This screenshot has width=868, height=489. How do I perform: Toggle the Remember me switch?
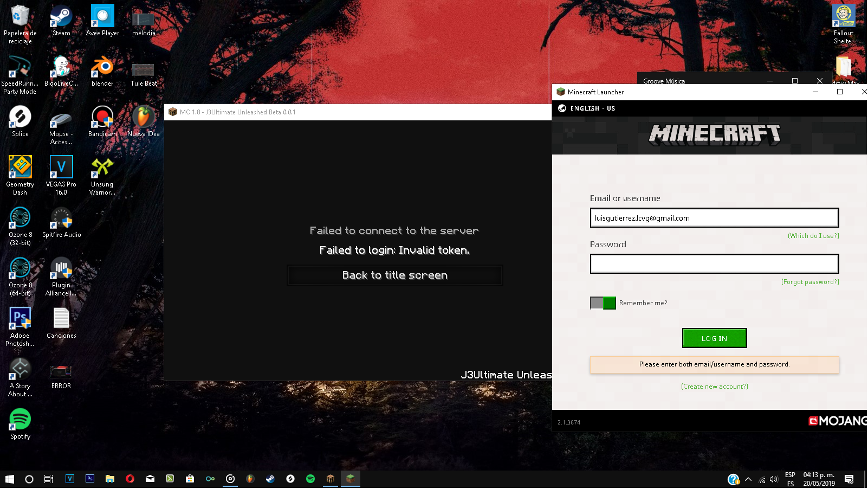603,303
